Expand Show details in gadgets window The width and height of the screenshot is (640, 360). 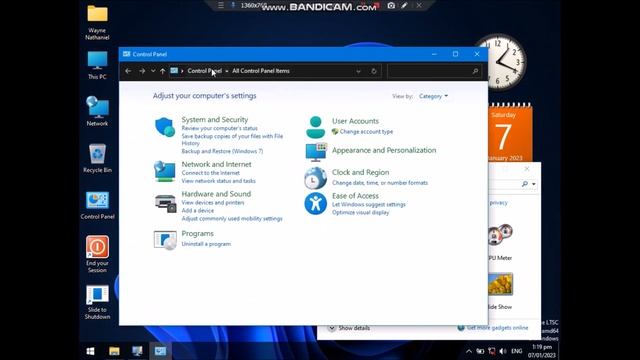349,328
